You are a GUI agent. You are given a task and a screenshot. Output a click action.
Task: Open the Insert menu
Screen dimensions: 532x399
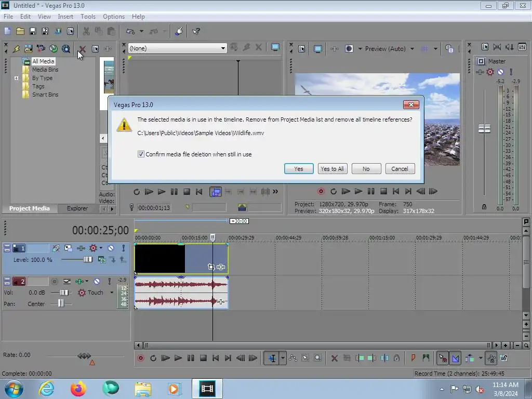coord(65,16)
